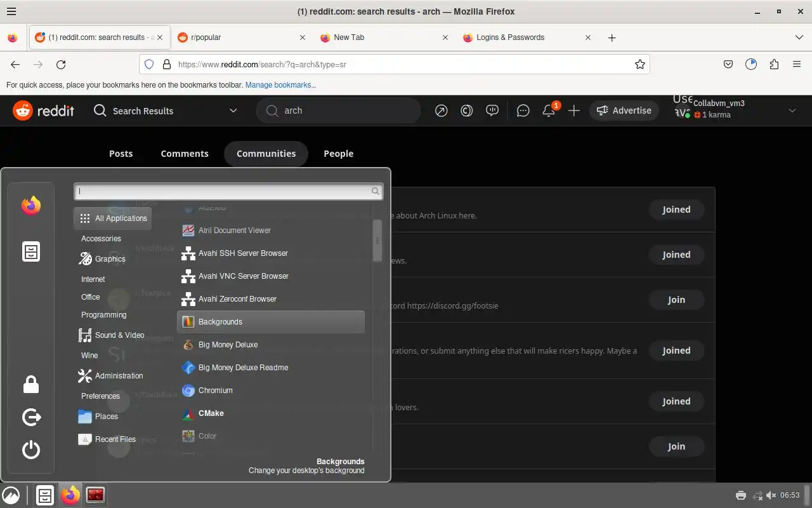Image resolution: width=812 pixels, height=508 pixels.
Task: Select Graphics category
Action: click(x=110, y=259)
